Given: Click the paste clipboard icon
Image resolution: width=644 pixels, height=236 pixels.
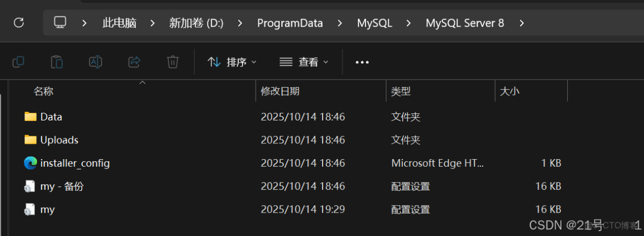Looking at the screenshot, I should pos(57,62).
